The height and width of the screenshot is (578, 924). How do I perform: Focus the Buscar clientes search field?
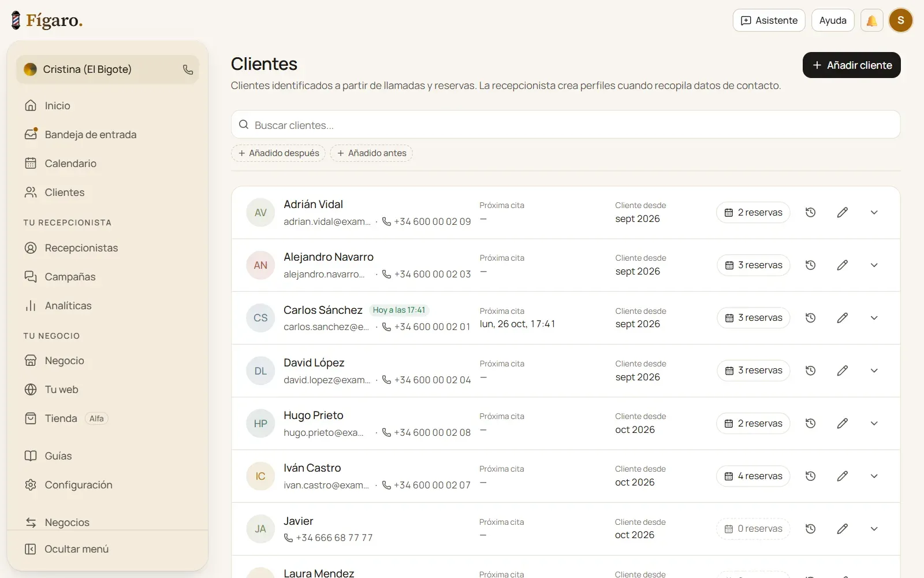tap(566, 125)
